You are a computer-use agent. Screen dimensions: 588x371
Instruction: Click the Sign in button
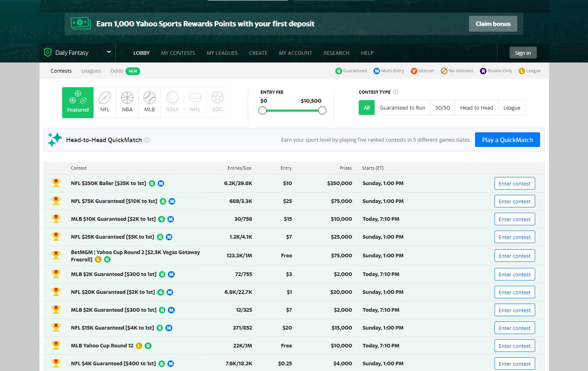[523, 53]
